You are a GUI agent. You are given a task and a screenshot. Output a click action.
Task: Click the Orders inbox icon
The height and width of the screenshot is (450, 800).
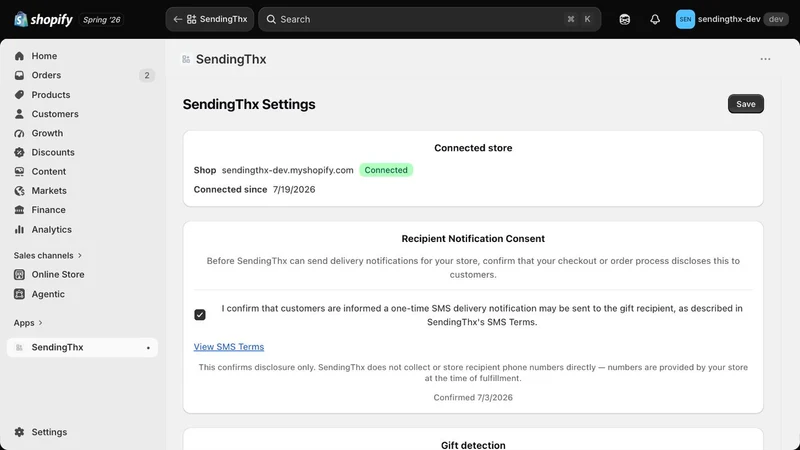pos(19,76)
